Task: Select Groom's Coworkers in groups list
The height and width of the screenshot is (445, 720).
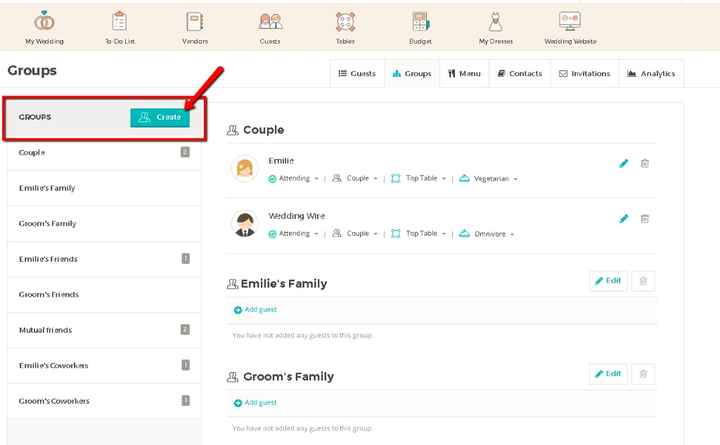Action: click(x=104, y=401)
